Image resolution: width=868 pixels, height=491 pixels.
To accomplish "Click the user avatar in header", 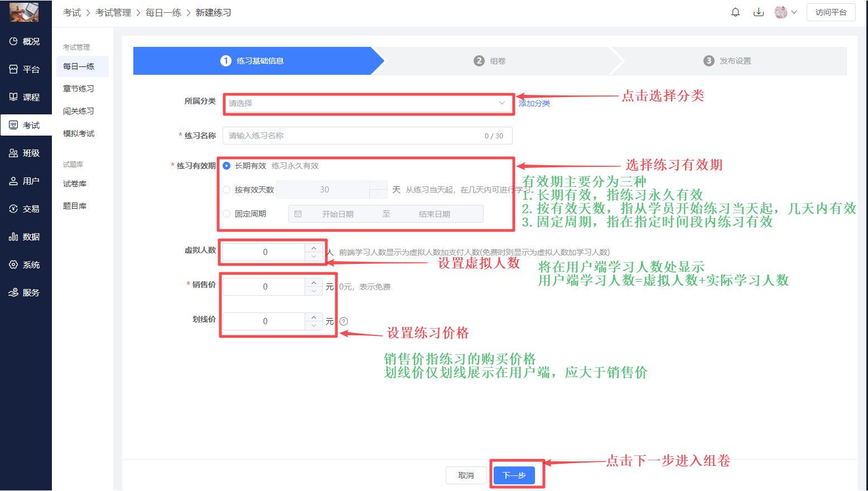I will point(781,12).
